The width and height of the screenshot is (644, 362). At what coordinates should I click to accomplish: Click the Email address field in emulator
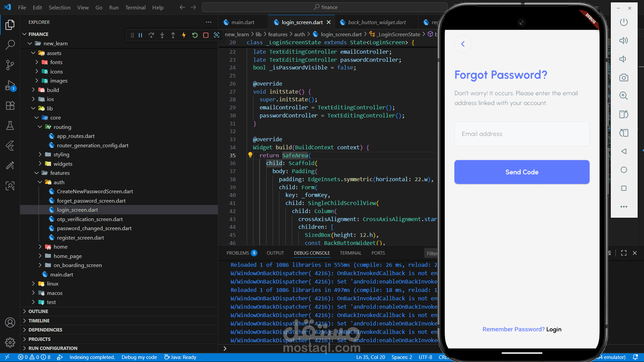point(522,134)
